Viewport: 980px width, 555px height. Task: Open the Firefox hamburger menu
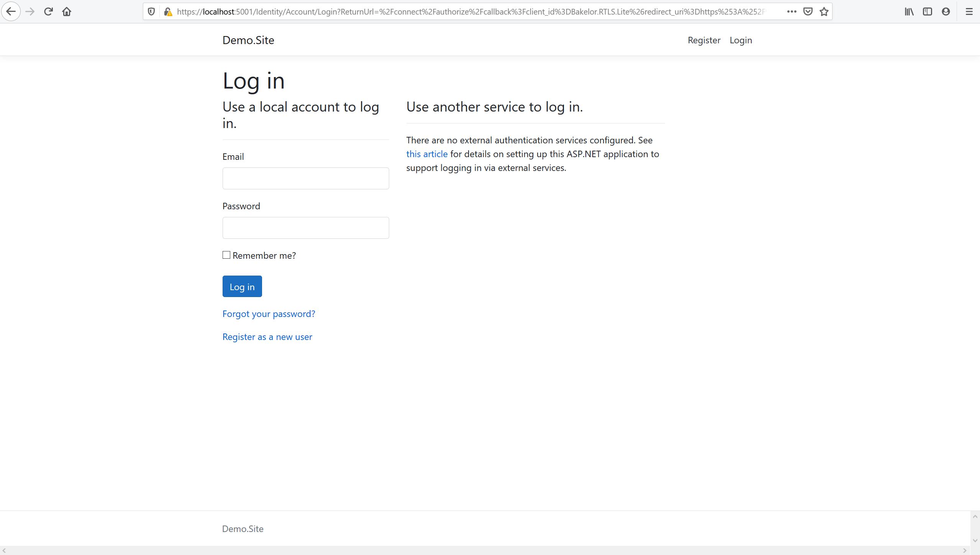[969, 11]
